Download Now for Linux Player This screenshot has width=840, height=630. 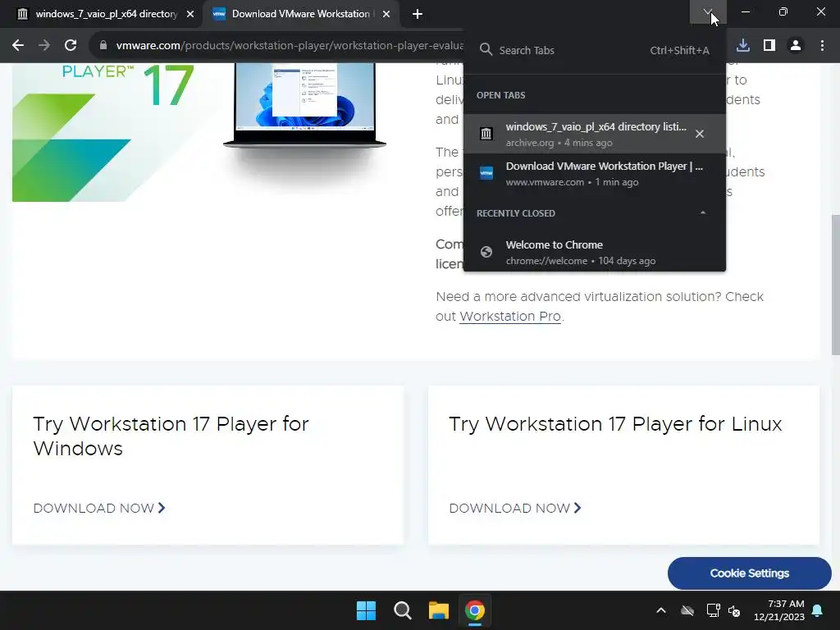[515, 508]
